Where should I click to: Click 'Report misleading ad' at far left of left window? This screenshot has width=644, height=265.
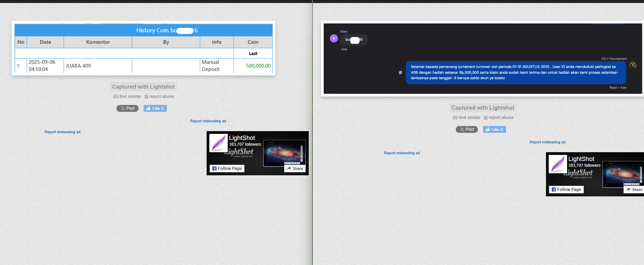point(62,132)
